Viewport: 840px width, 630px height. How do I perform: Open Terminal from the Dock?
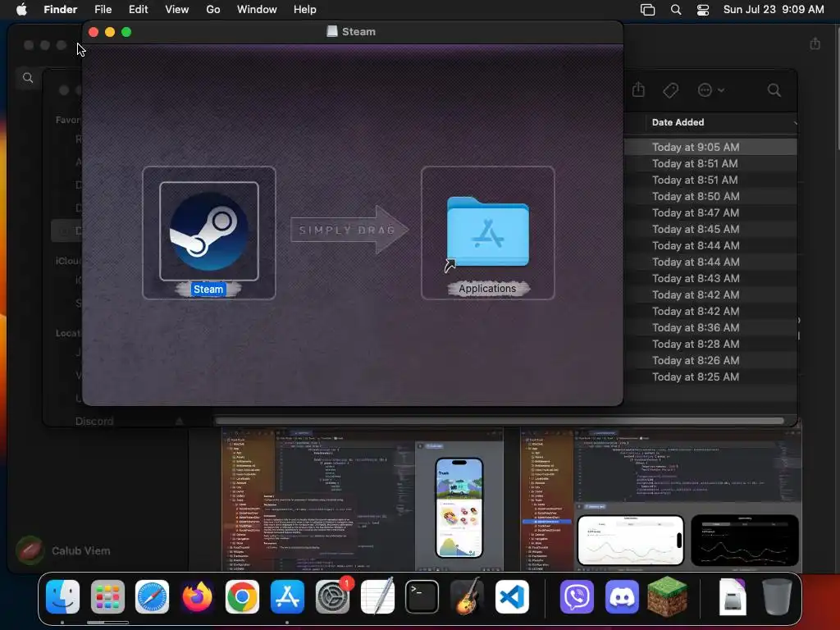coord(422,597)
